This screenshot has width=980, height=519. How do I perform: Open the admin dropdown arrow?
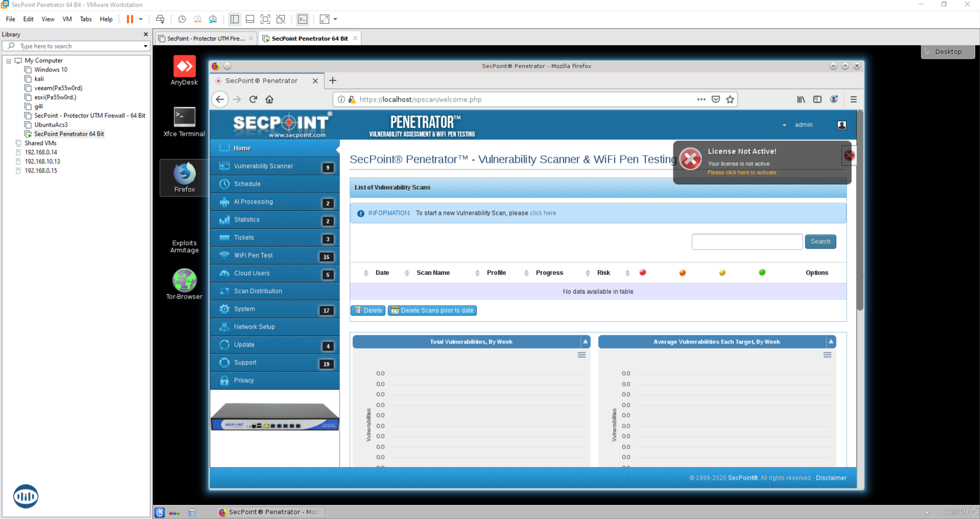pos(784,125)
